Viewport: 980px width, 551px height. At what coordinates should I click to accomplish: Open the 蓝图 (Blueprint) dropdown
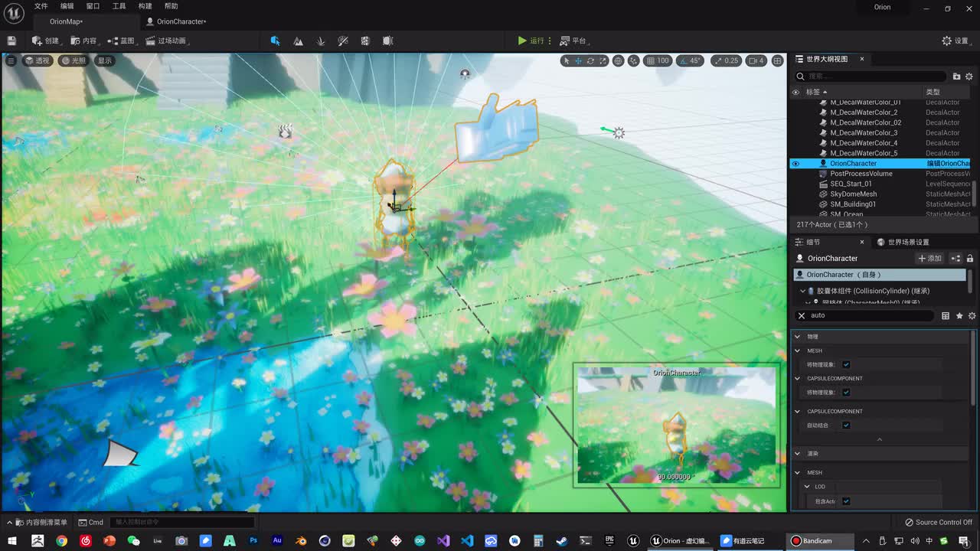pos(122,41)
